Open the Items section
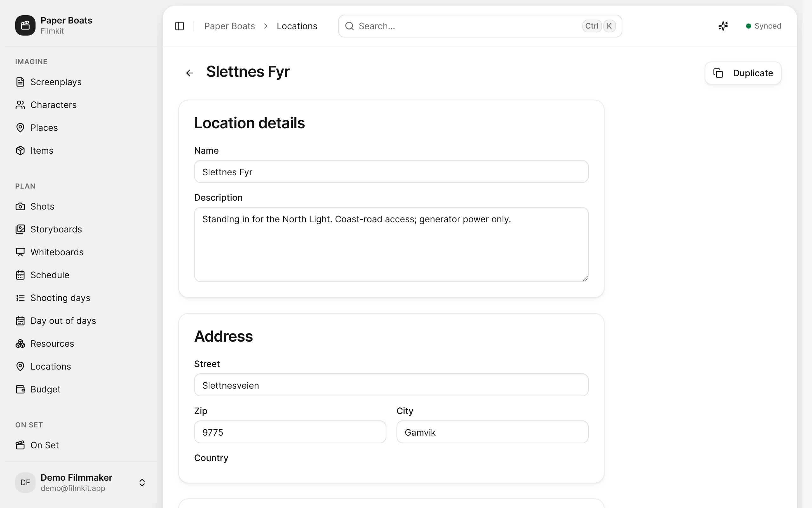The width and height of the screenshot is (812, 508). 81,150
